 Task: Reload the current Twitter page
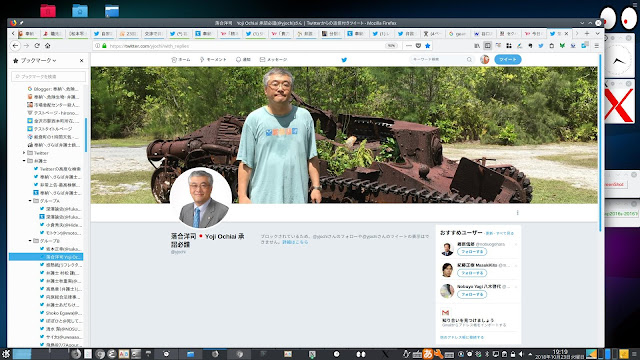[37, 46]
